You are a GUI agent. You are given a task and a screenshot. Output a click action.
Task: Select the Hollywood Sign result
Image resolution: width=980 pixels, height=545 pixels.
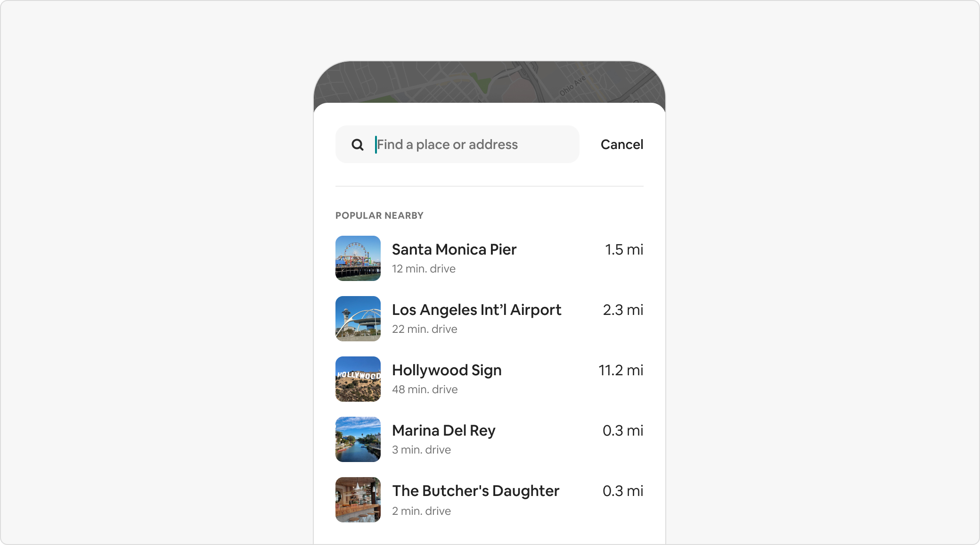[446, 370]
